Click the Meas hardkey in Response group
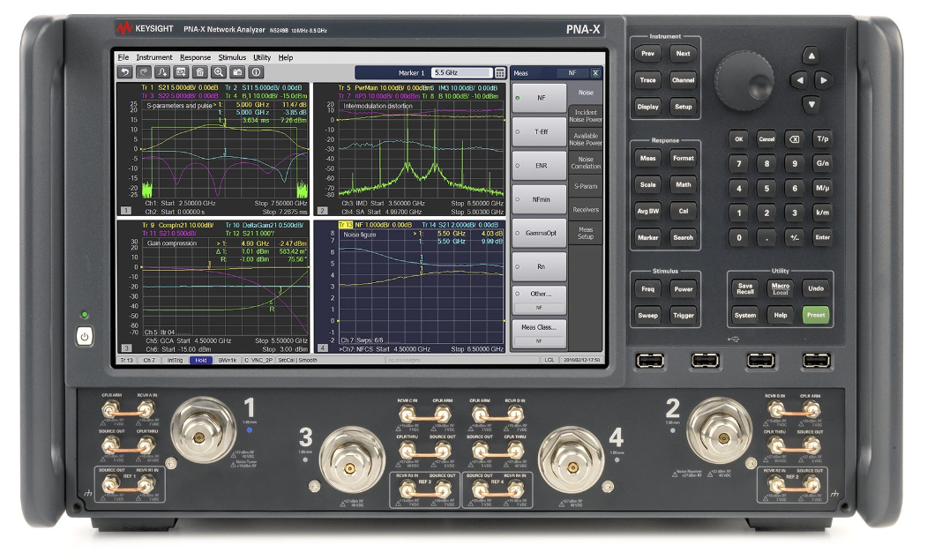 pos(648,158)
